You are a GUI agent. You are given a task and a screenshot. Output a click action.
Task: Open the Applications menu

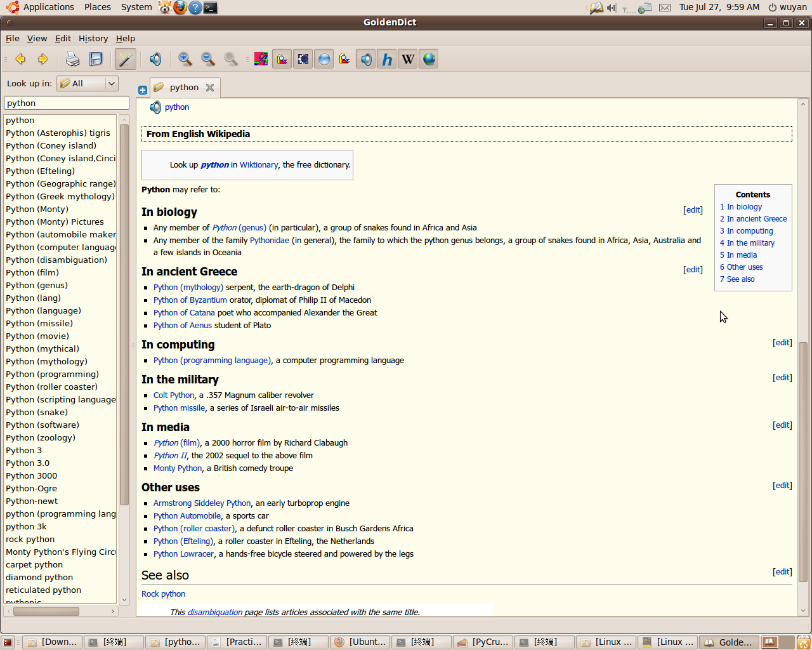click(x=49, y=7)
